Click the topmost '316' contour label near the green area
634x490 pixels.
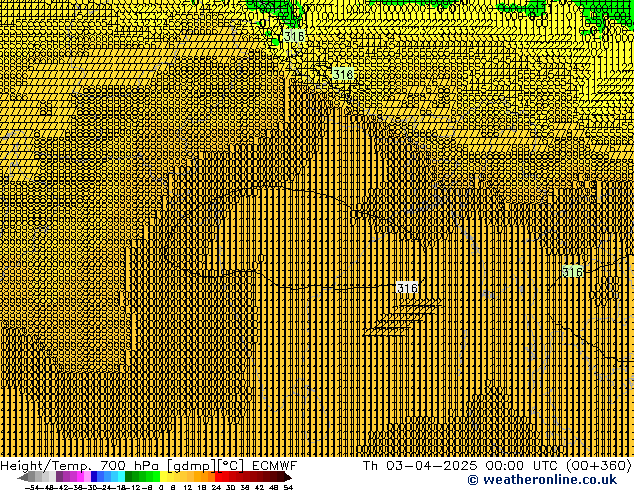coord(294,36)
